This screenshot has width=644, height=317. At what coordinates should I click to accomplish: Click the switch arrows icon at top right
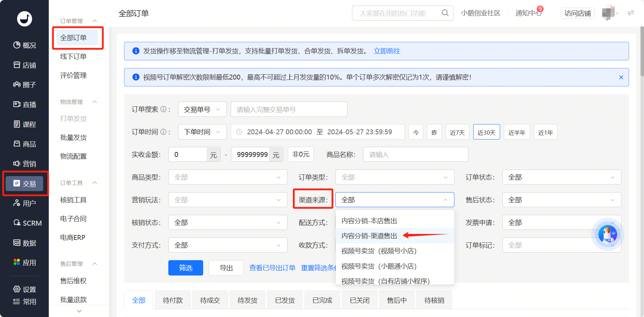(x=631, y=13)
